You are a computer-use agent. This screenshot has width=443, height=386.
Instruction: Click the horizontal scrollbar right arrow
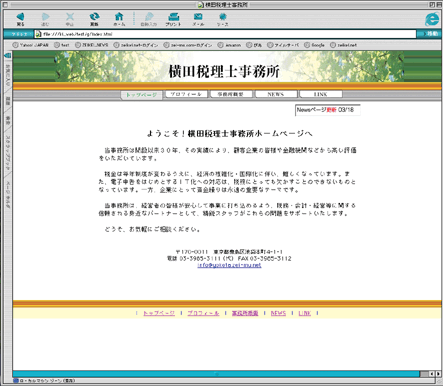[438, 374]
